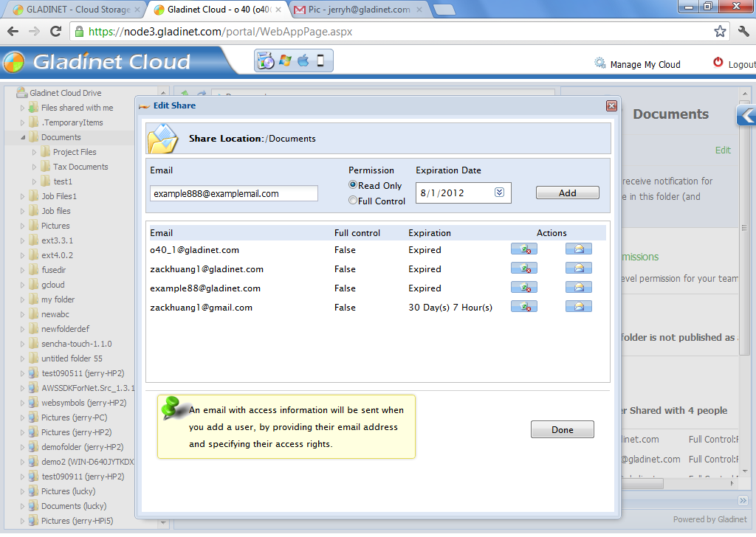Resend email to example88@gladinet.com

click(x=579, y=288)
